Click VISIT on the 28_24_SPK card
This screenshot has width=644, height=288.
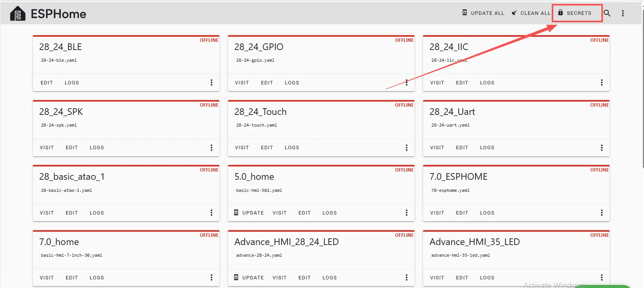(47, 148)
